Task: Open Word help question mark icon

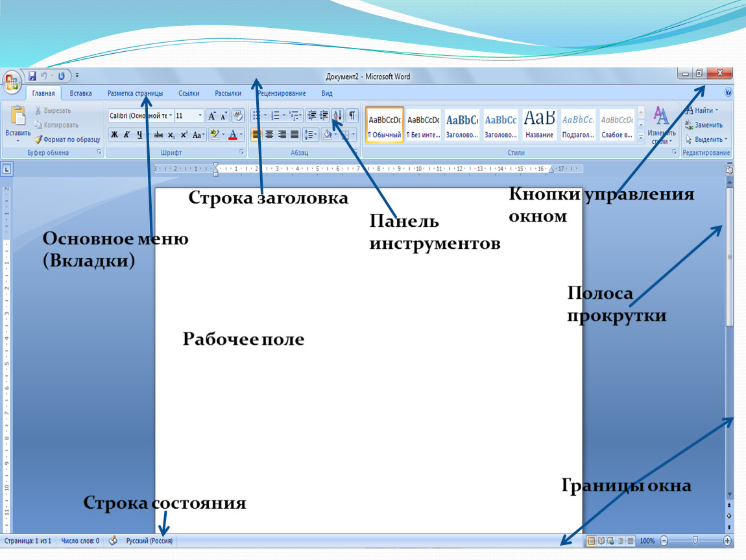Action: tap(728, 92)
